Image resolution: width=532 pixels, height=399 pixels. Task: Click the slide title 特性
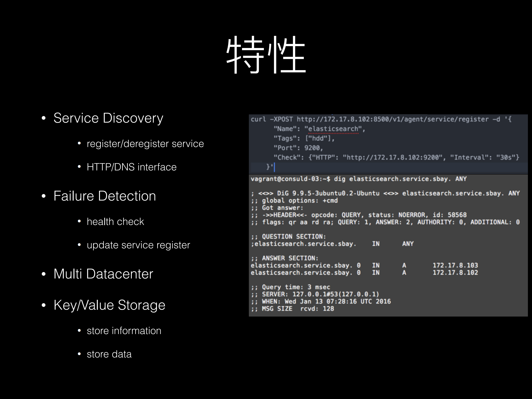tap(266, 55)
